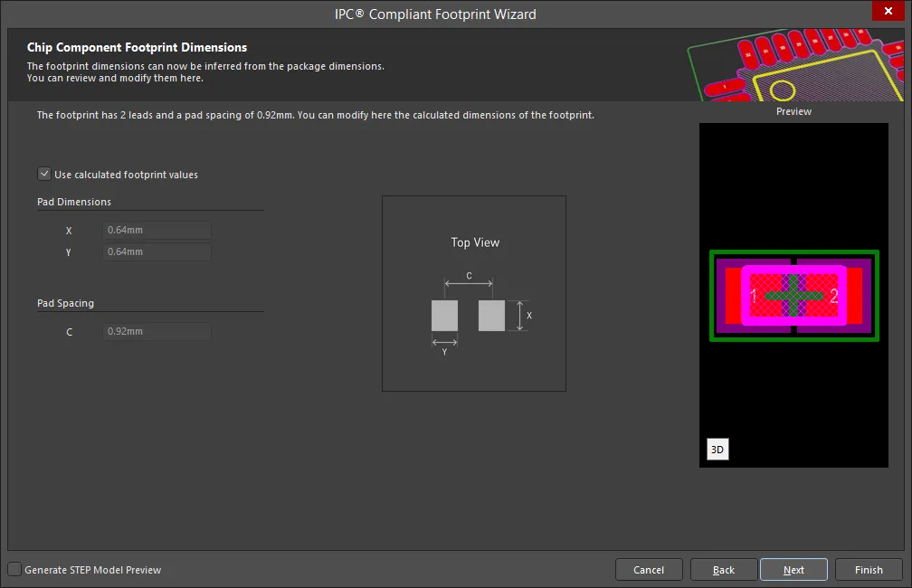Select the pad dimension Y field

(157, 251)
